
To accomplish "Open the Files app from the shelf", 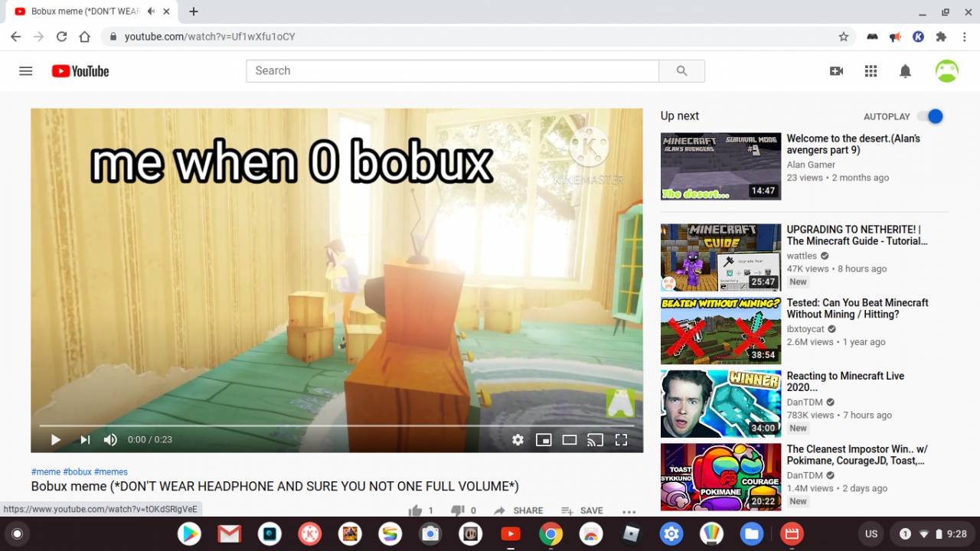I will coord(751,533).
